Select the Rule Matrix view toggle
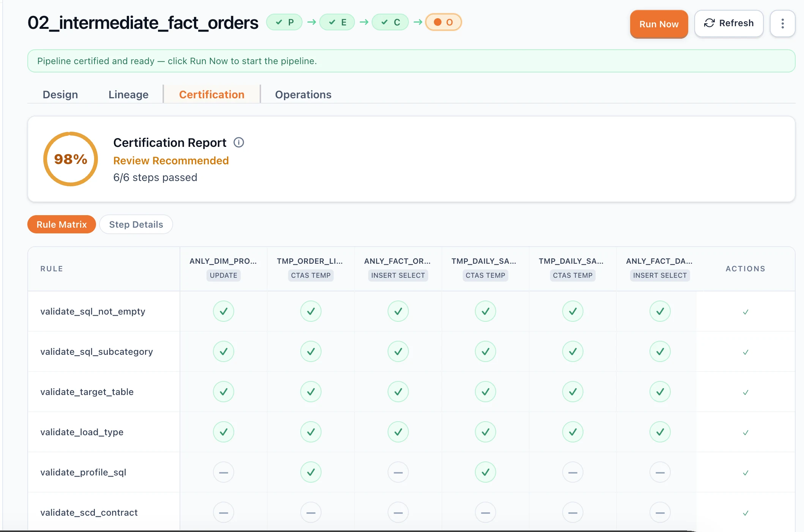 click(x=61, y=225)
